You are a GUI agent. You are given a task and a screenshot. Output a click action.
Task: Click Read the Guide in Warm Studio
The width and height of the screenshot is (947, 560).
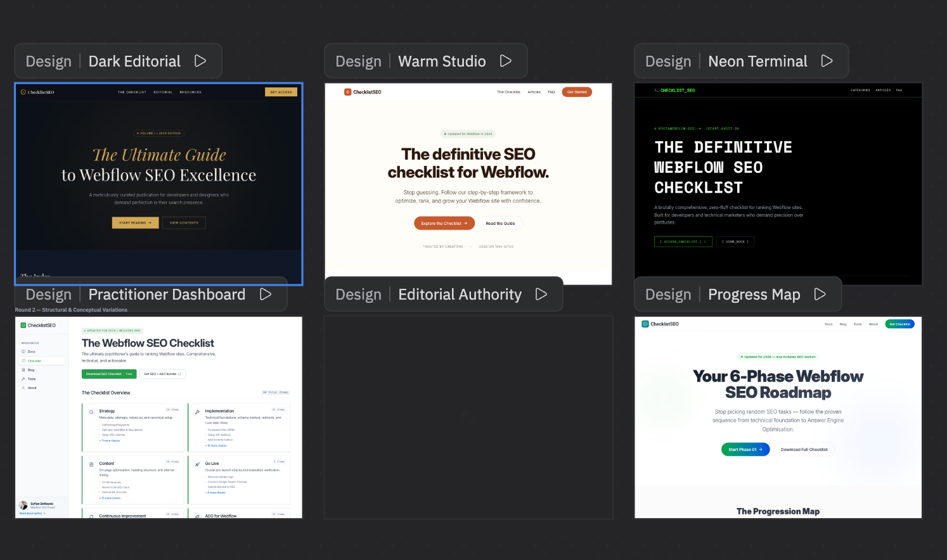click(x=500, y=224)
